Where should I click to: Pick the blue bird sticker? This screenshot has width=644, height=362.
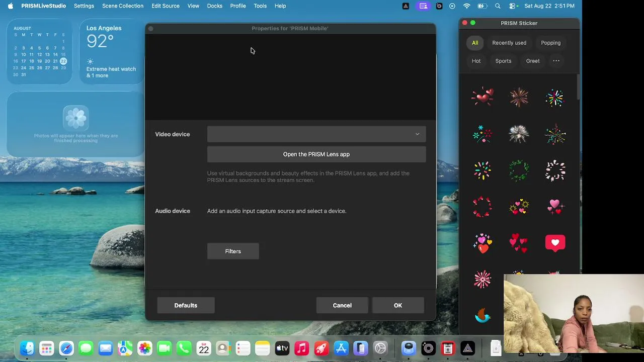coord(482,316)
